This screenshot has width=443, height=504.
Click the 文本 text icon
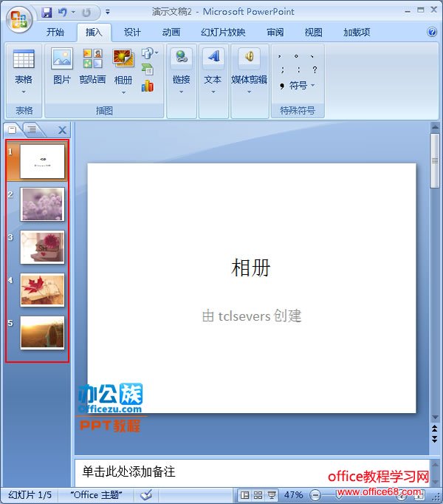[213, 57]
